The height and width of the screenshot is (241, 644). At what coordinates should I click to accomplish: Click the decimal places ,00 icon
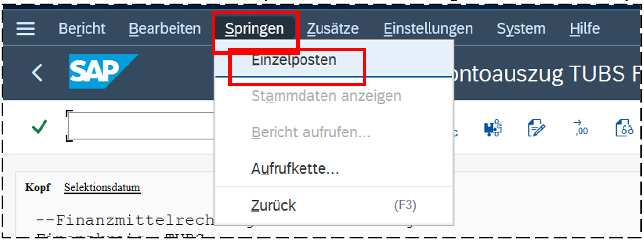click(x=581, y=129)
